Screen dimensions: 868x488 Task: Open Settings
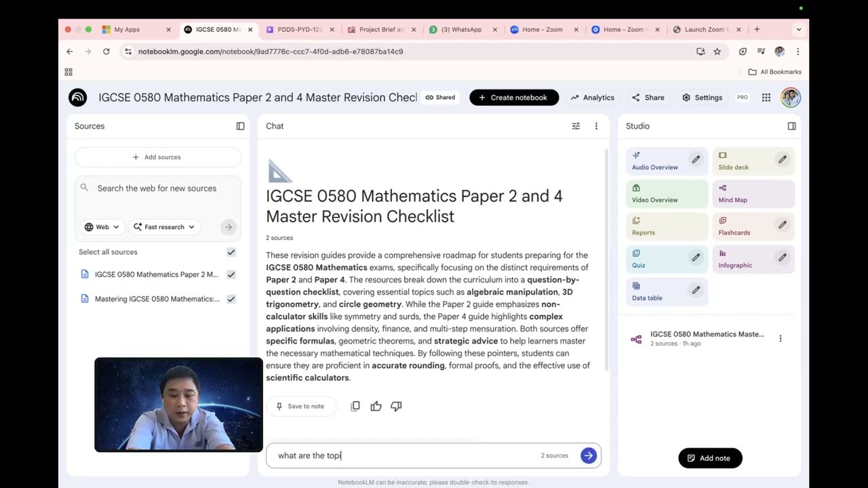click(x=702, y=98)
